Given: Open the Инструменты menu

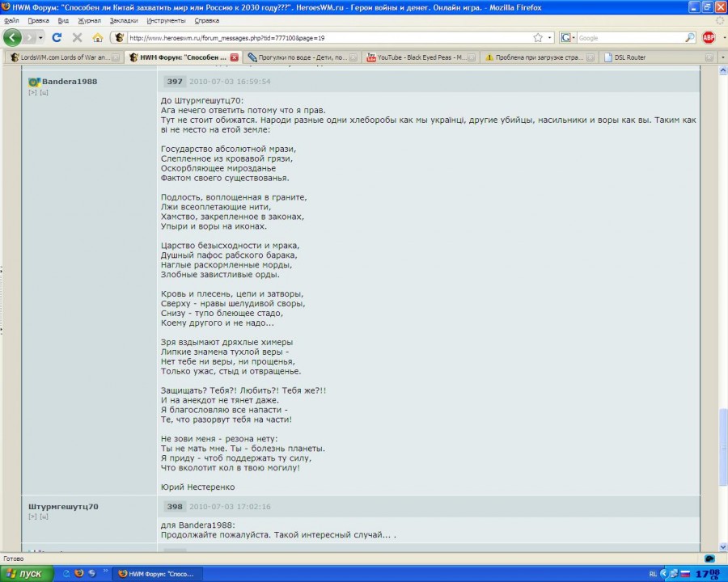Looking at the screenshot, I should tap(166, 20).
